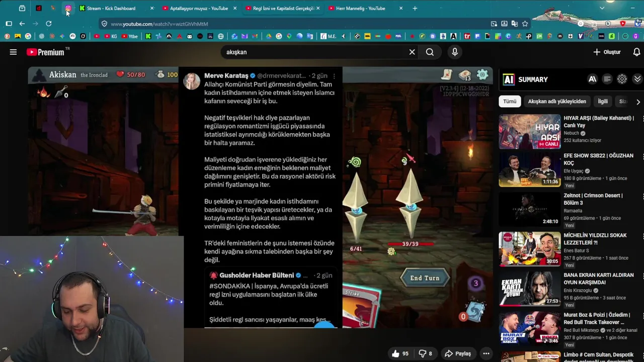Open transcript lines icon in Summary panel

coord(607,79)
